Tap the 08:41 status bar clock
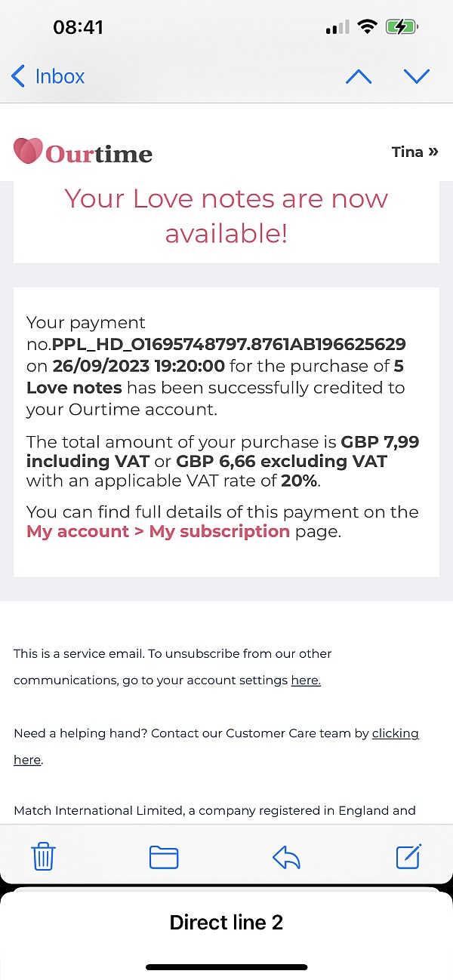The image size is (453, 980). pyautogui.click(x=78, y=28)
